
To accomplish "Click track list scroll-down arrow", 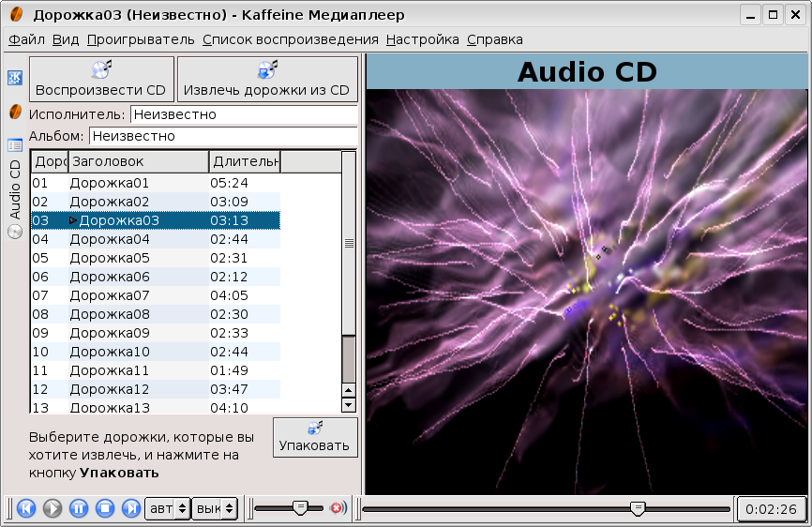I will [x=349, y=405].
